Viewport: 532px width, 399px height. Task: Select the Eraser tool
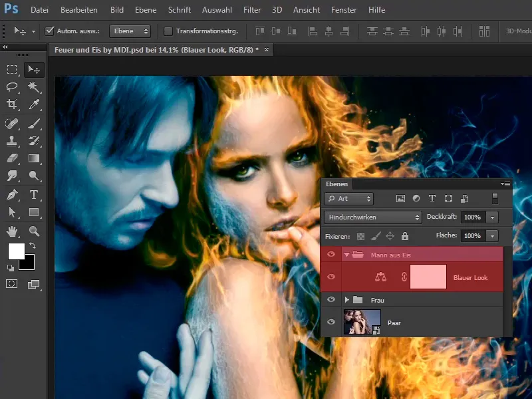tap(12, 158)
